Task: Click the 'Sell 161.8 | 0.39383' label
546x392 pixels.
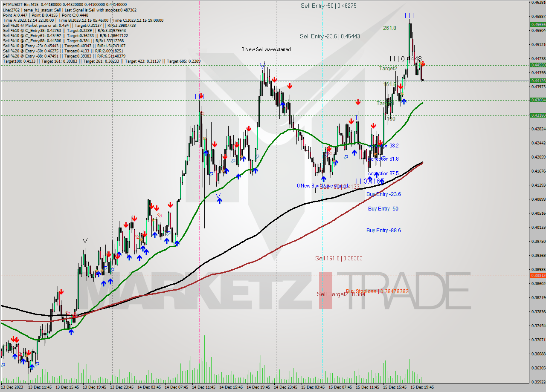Action: pos(339,258)
